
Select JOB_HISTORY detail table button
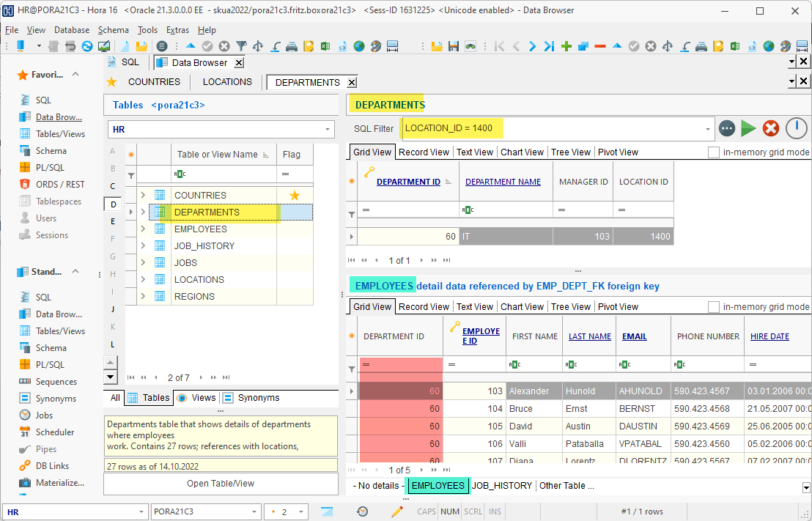click(x=502, y=486)
